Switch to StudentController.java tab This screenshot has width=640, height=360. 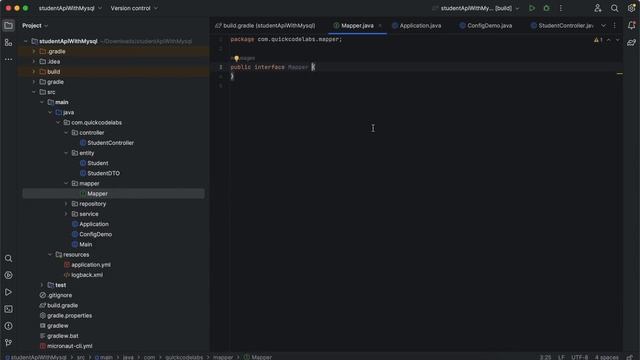[x=562, y=25]
